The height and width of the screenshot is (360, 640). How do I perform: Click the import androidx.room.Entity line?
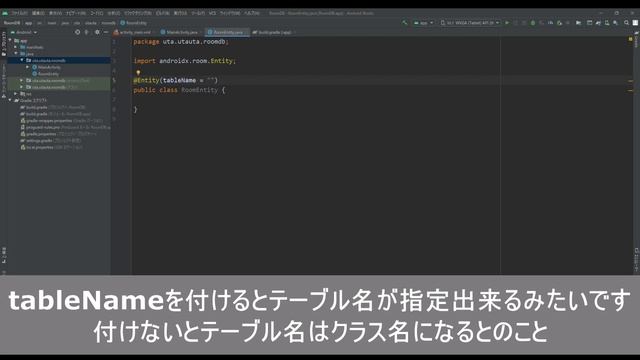click(184, 61)
